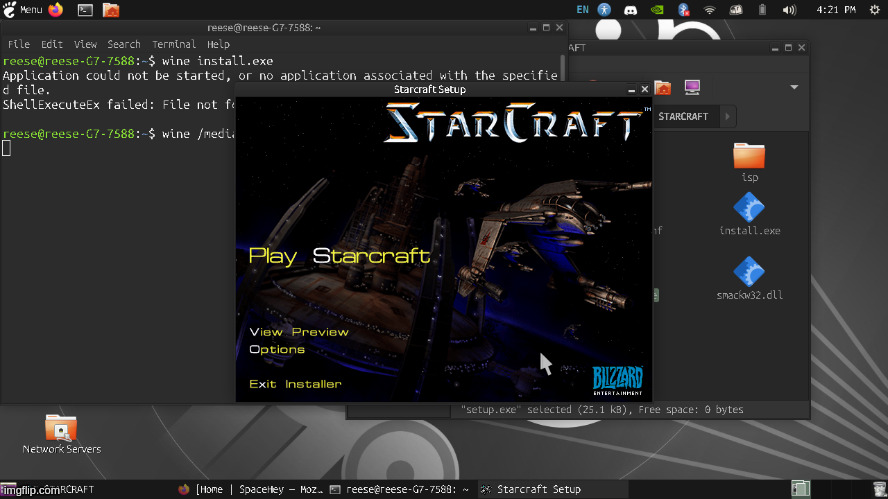Open the accessibility tray icon

point(604,10)
